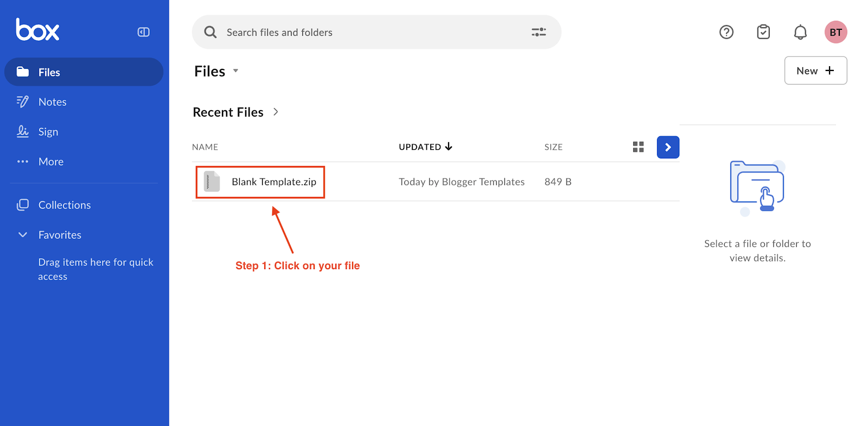The height and width of the screenshot is (426, 868).
Task: Collapse the sidebar with the panel icon
Action: [x=144, y=32]
